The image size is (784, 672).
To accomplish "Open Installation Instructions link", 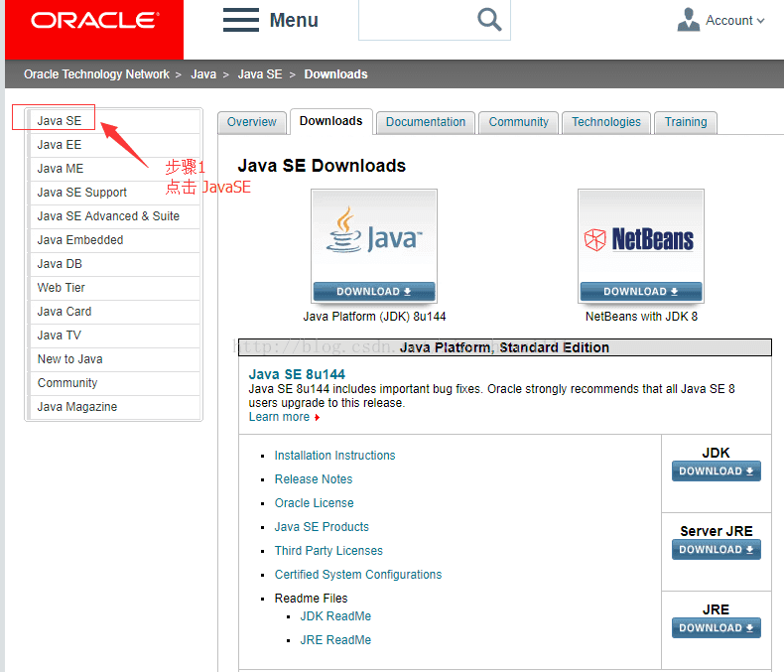I will coord(334,456).
